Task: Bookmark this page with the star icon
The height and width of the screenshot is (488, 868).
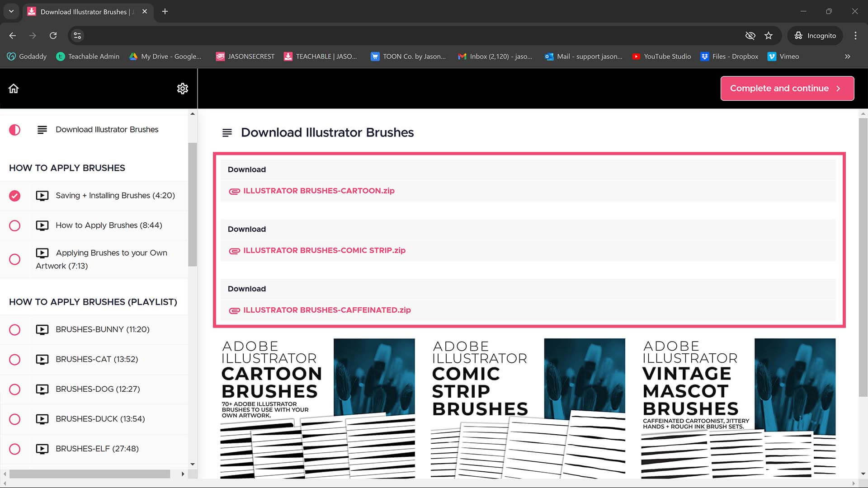Action: 769,36
